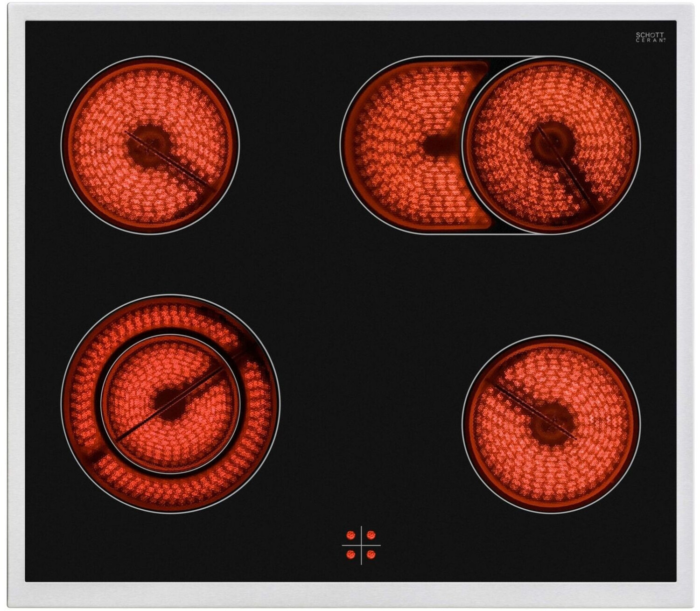Click the SCHOTT CERAN logo
Screen dimensions: 700x611
coord(650,37)
